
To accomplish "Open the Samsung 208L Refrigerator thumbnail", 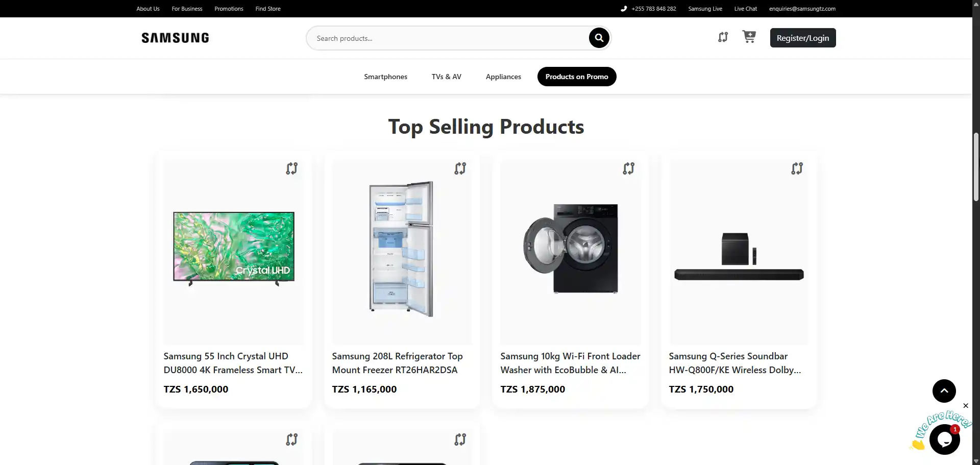I will click(x=402, y=250).
